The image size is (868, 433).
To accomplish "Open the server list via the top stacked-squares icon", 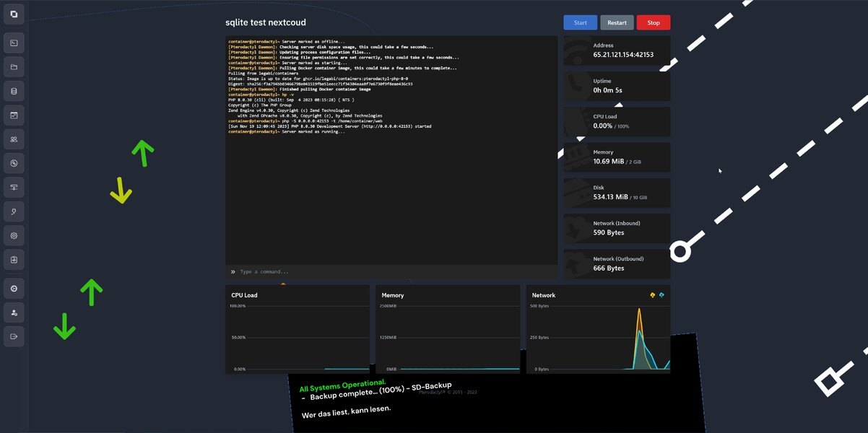I will click(14, 14).
